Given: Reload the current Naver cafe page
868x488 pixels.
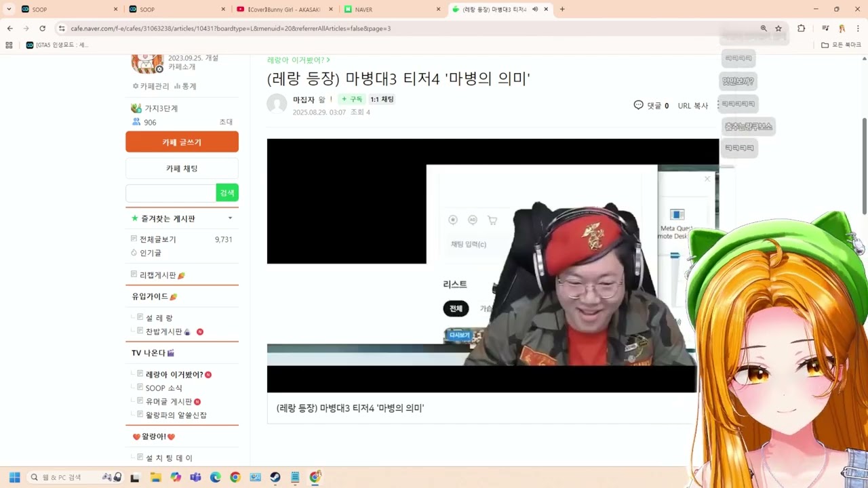Looking at the screenshot, I should point(42,28).
